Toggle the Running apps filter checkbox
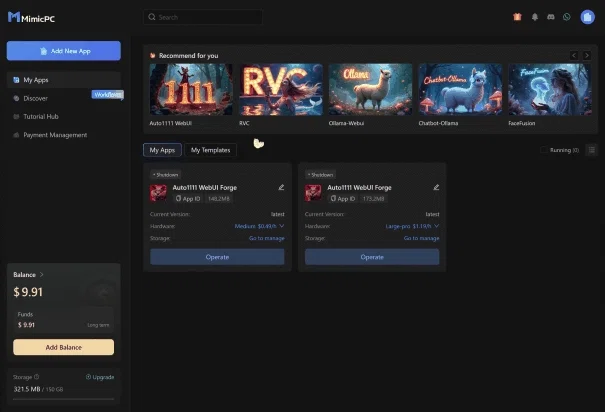The height and width of the screenshot is (412, 605). pyautogui.click(x=543, y=150)
